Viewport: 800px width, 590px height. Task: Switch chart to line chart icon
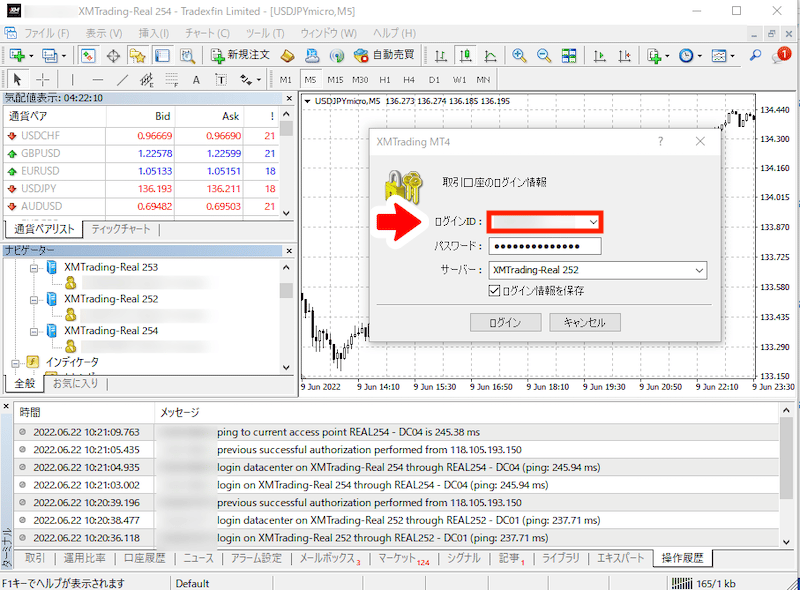coord(490,55)
